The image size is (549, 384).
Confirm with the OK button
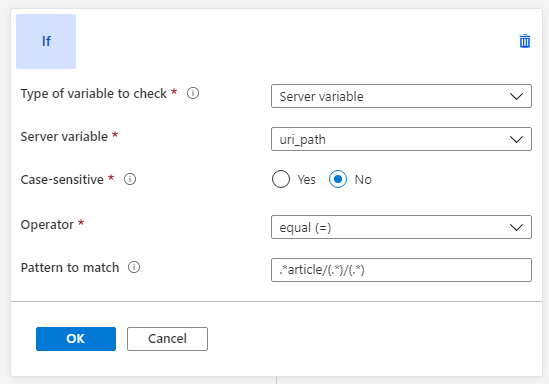(x=76, y=339)
